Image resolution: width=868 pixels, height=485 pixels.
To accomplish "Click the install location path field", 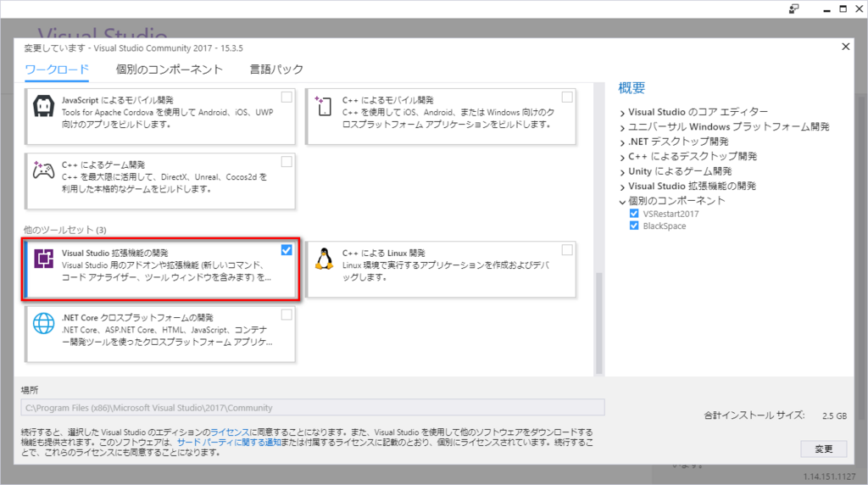I will 313,408.
